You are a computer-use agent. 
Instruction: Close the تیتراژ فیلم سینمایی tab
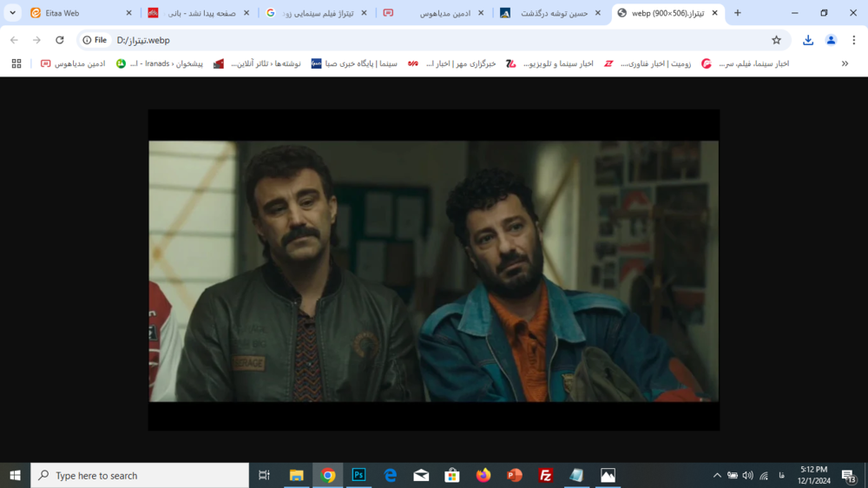tap(364, 13)
